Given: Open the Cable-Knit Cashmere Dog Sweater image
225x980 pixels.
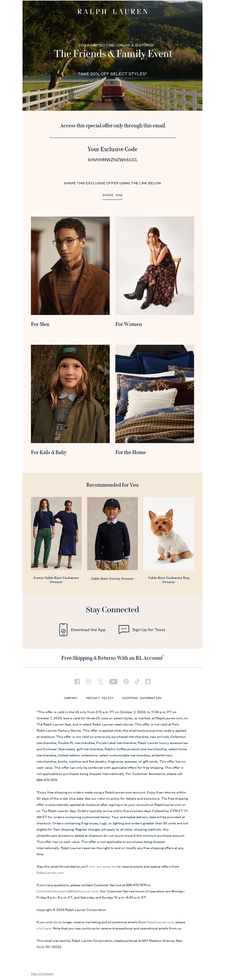Looking at the screenshot, I should 169,533.
